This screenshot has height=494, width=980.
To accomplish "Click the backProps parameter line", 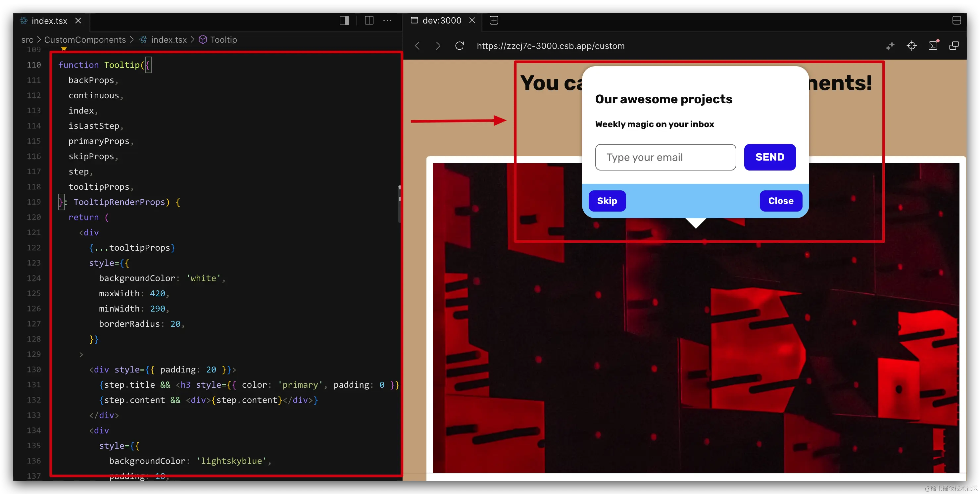I will [x=93, y=80].
